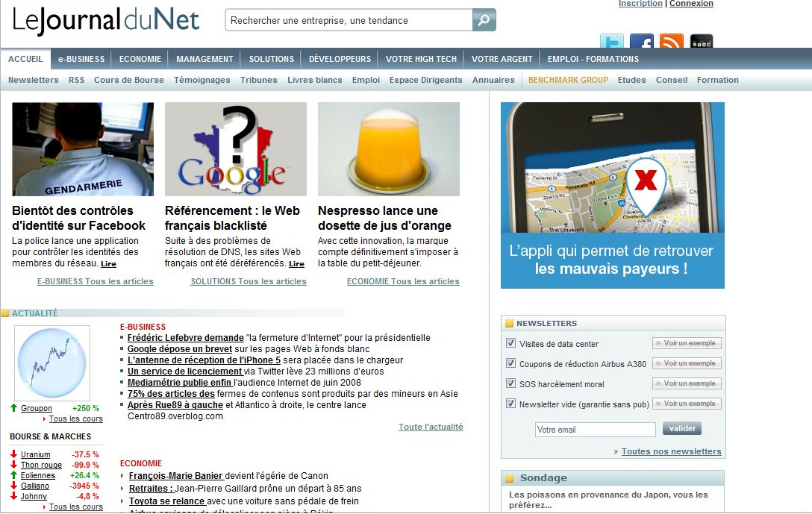812x514 pixels.
Task: Open headline Bientôt des contrôles d'identité sur Facebook
Action: [x=78, y=218]
